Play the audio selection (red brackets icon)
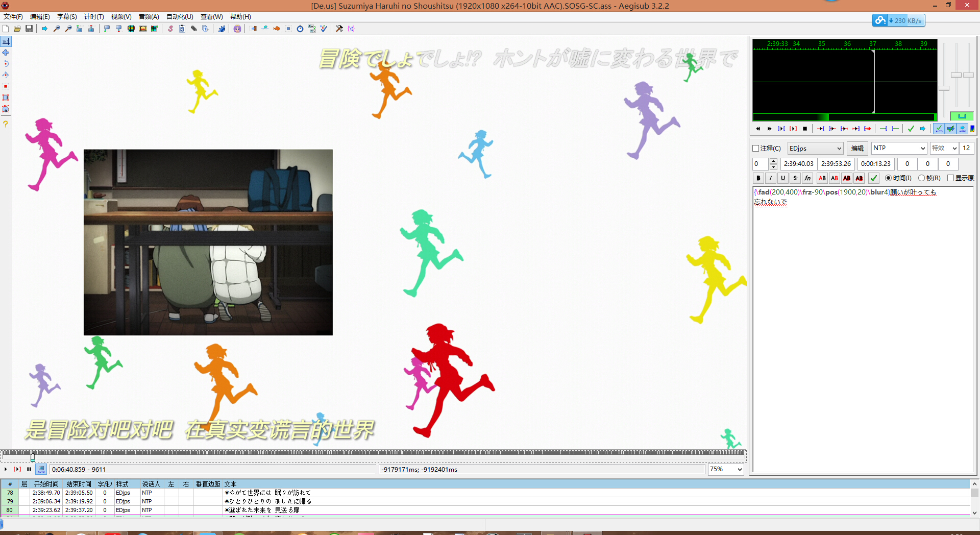 click(793, 129)
